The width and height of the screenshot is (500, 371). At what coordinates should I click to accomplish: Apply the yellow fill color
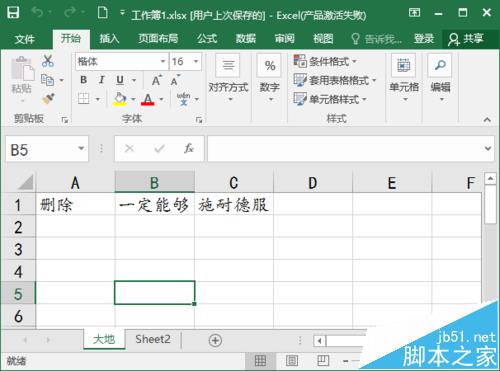pyautogui.click(x=120, y=99)
